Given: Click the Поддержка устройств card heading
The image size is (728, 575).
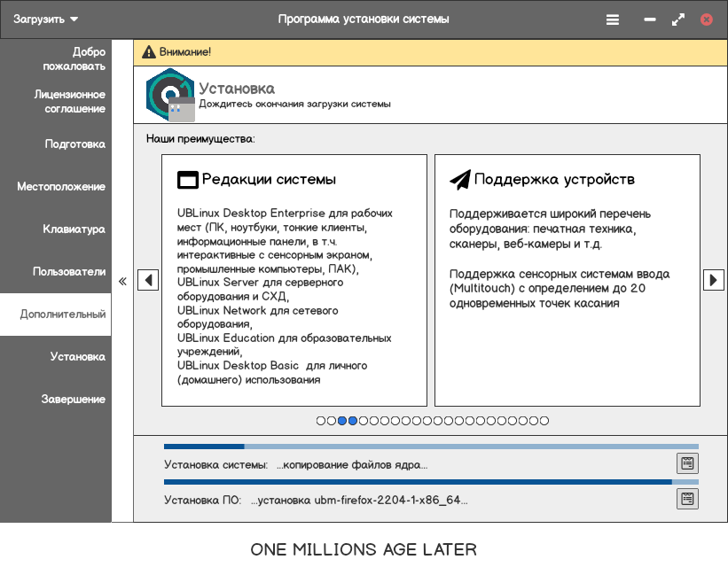Looking at the screenshot, I should 554,180.
